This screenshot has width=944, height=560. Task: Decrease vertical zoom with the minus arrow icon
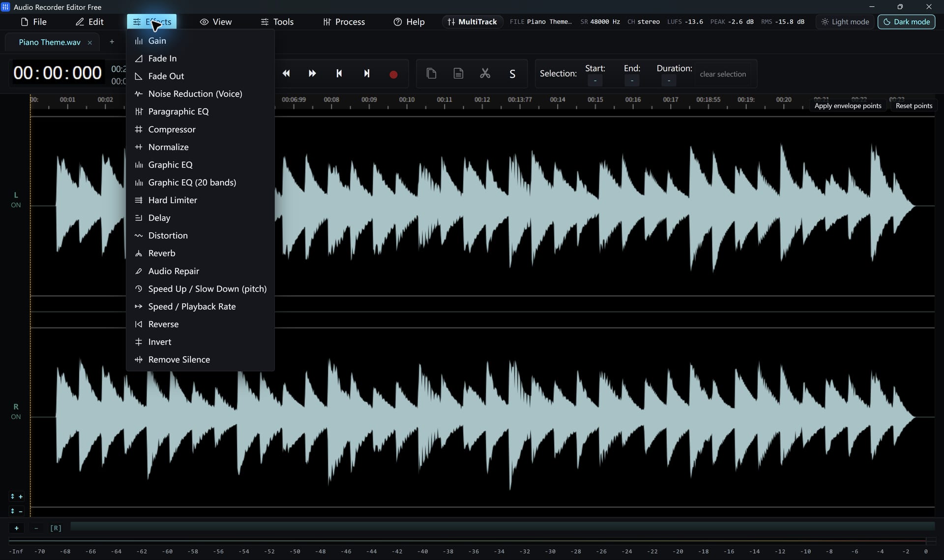point(16,511)
